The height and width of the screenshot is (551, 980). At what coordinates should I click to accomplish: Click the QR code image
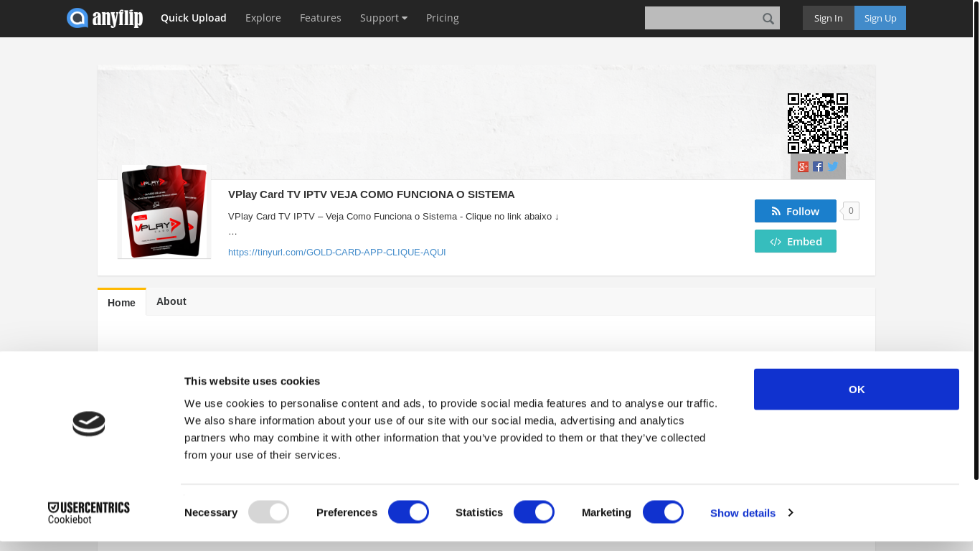tap(818, 123)
